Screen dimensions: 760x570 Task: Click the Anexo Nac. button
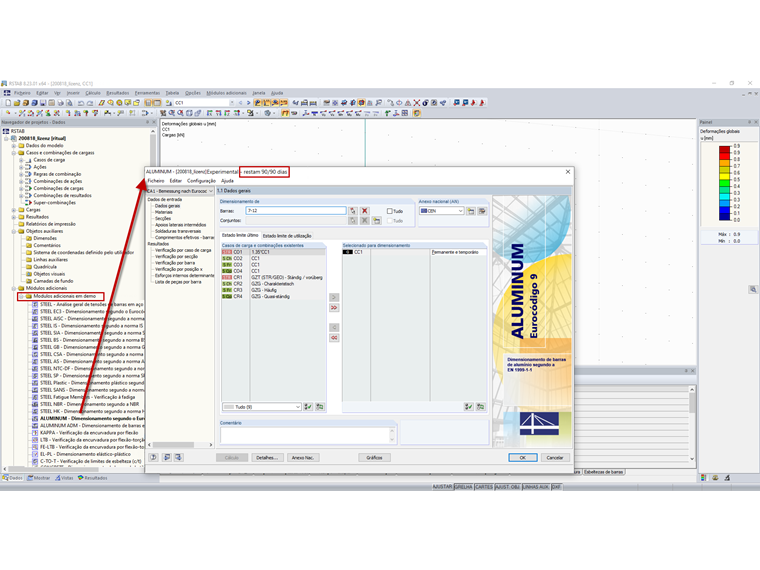(303, 458)
